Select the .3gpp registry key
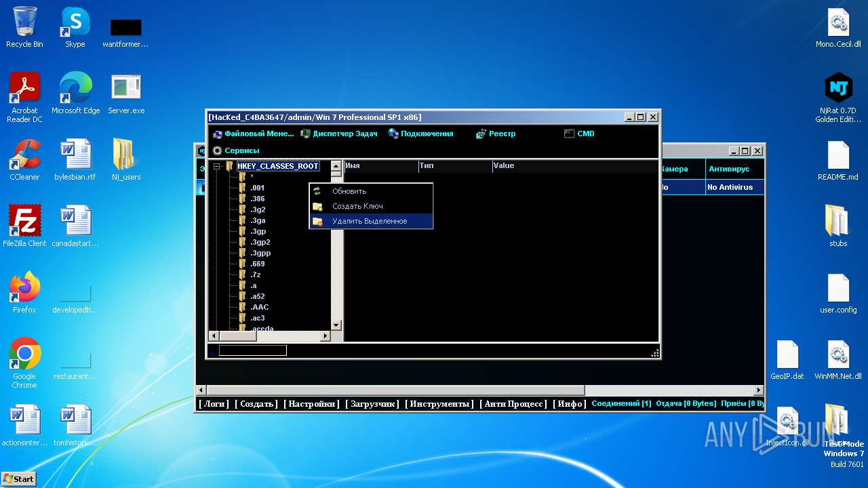 [x=260, y=253]
